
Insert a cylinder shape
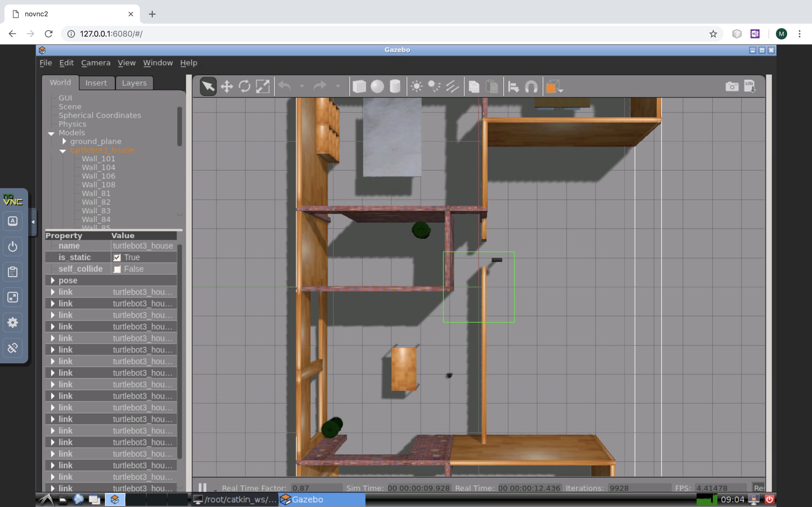tap(395, 86)
